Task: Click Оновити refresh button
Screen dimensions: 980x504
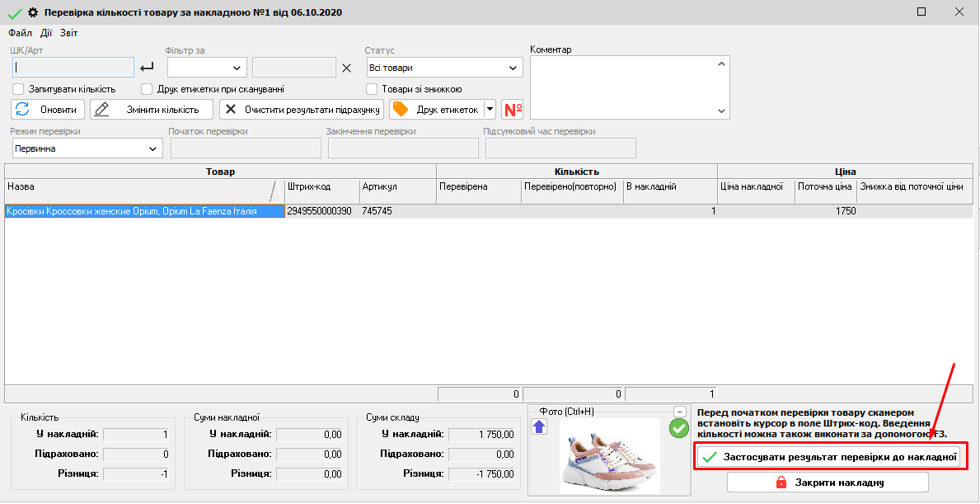Action: click(x=48, y=110)
